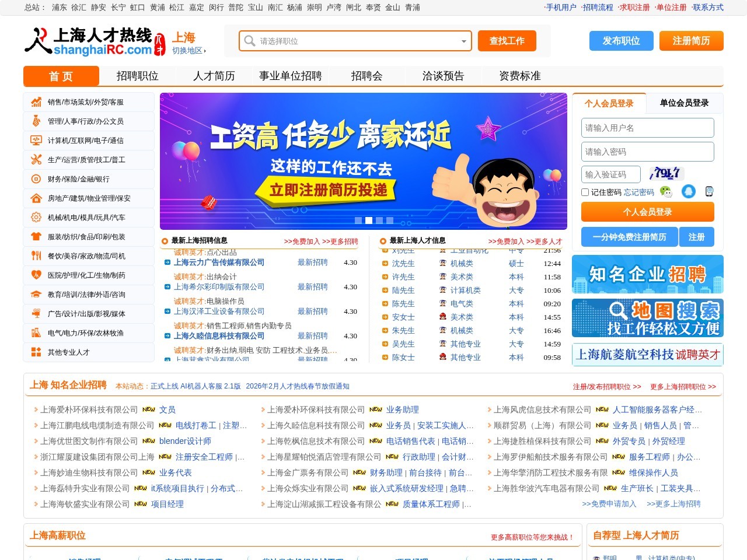Open the 洽谈预告 navigation tab
The height and width of the screenshot is (560, 747).
coord(444,76)
